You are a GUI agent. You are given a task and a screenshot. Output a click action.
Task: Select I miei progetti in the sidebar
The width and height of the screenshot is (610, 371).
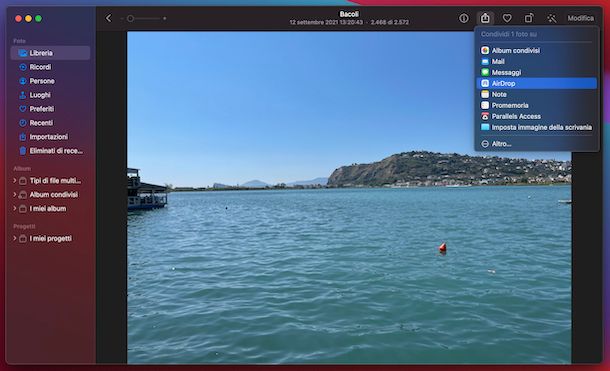[x=50, y=238]
